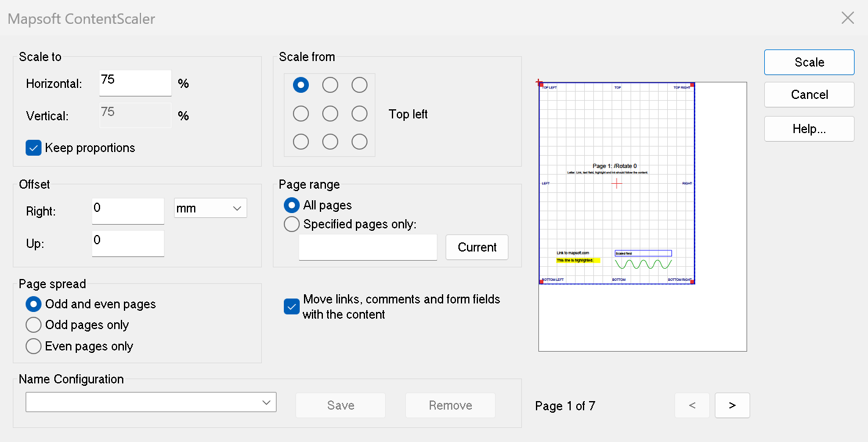
Task: Click the Scale button
Action: [x=809, y=62]
